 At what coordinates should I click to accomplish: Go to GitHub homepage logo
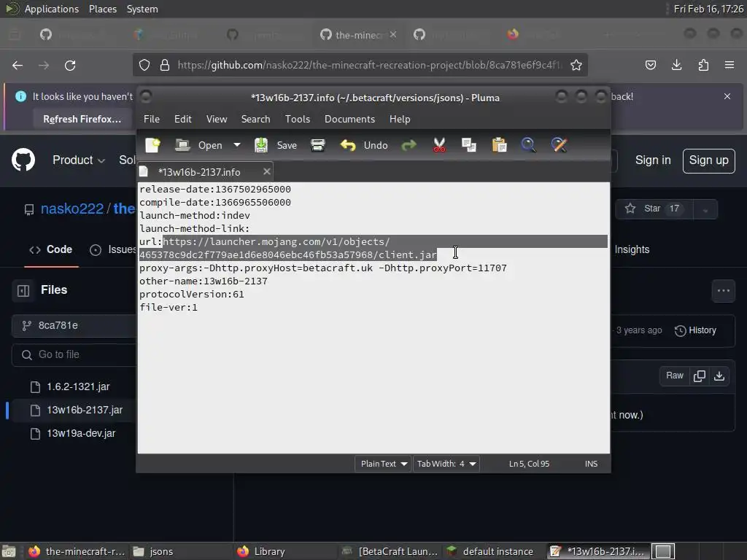(23, 160)
